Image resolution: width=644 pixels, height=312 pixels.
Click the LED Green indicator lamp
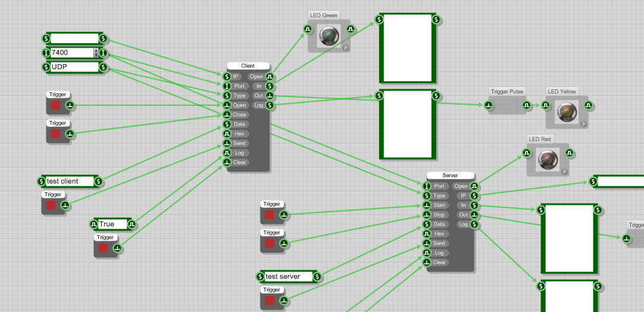pyautogui.click(x=328, y=36)
